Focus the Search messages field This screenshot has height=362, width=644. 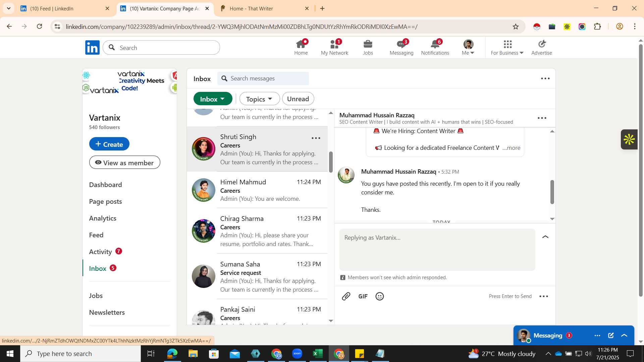click(x=263, y=78)
